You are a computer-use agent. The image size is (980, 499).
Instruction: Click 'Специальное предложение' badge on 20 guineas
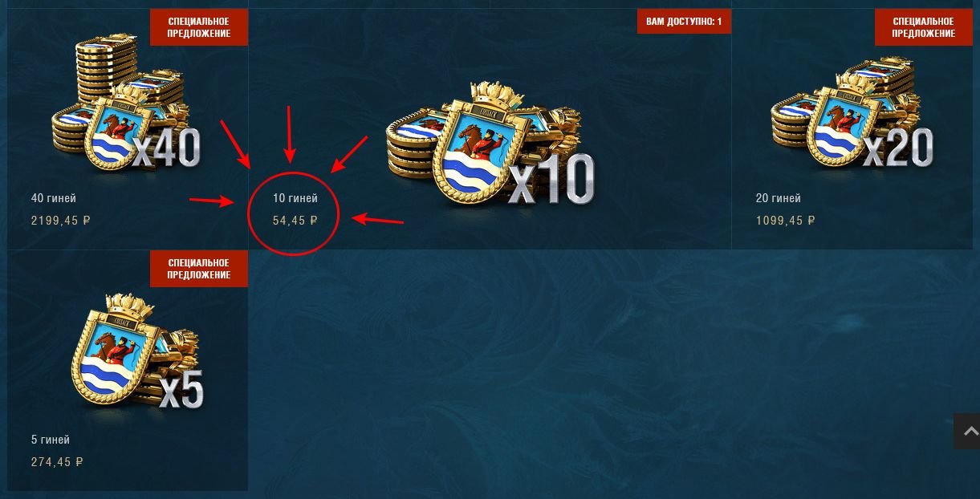point(924,27)
